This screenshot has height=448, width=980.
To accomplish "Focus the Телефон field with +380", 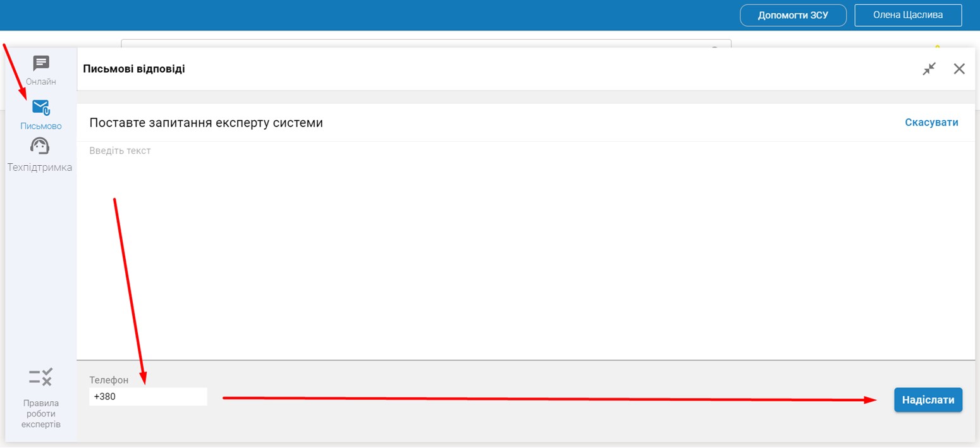I will tap(148, 397).
